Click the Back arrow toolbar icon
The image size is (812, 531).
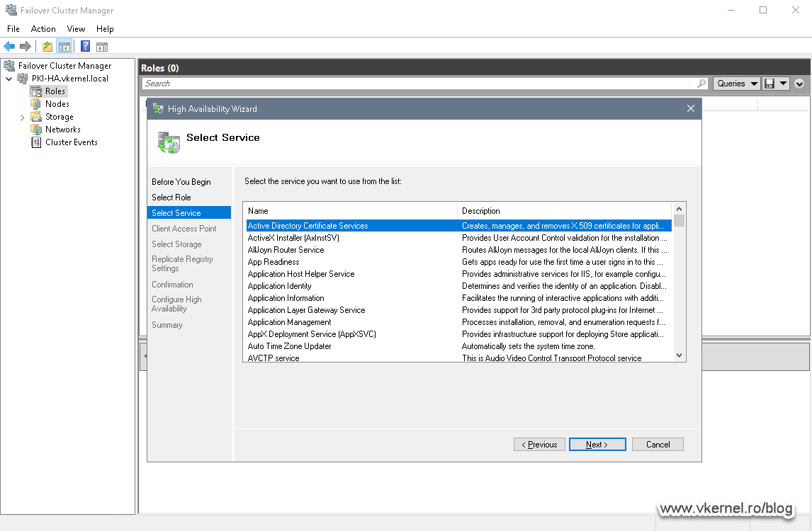(9, 47)
